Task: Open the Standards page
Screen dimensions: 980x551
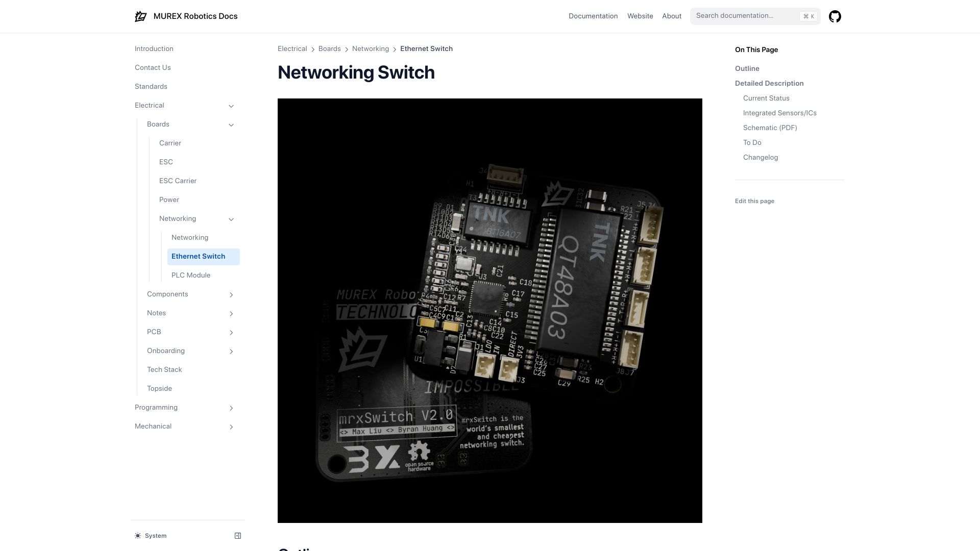Action: 151,87
